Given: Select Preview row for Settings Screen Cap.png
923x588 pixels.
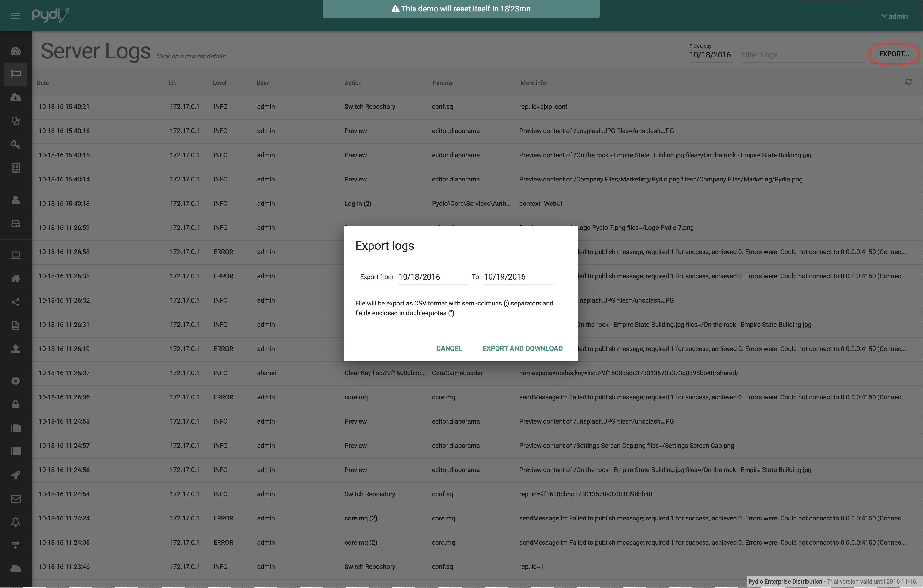Looking at the screenshot, I should tap(477, 445).
